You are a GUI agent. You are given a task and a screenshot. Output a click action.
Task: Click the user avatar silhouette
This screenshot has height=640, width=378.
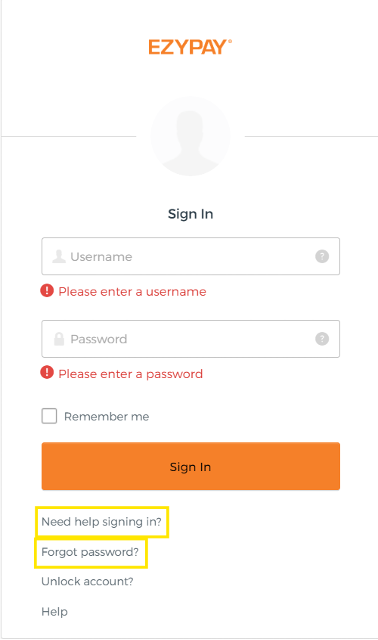click(190, 136)
